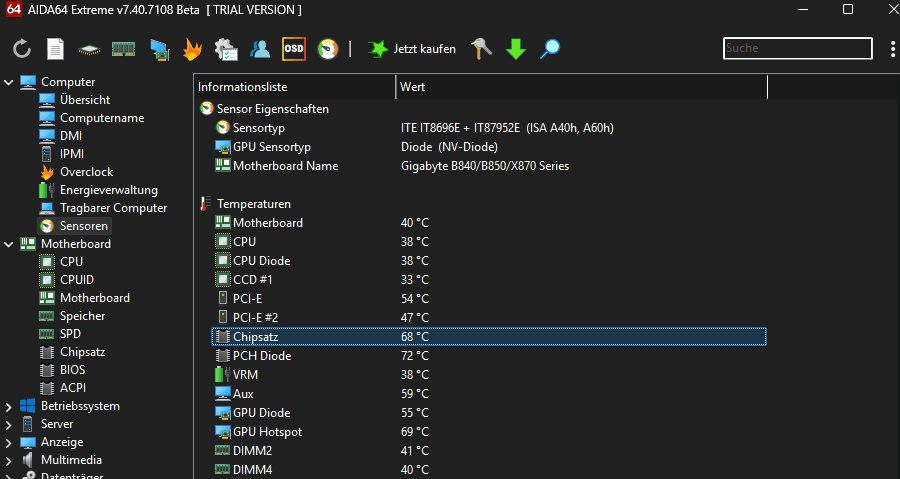
Task: Select the GPU Sensortyp row
Action: point(489,147)
